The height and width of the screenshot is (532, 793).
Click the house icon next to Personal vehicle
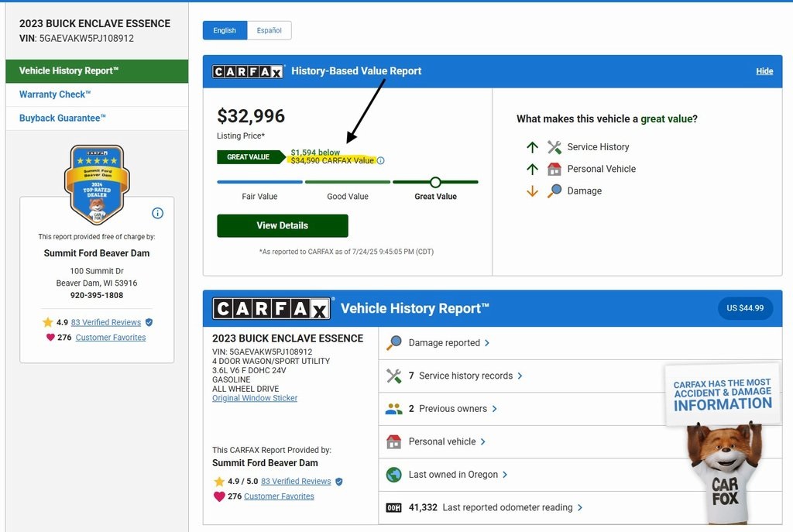click(x=394, y=441)
